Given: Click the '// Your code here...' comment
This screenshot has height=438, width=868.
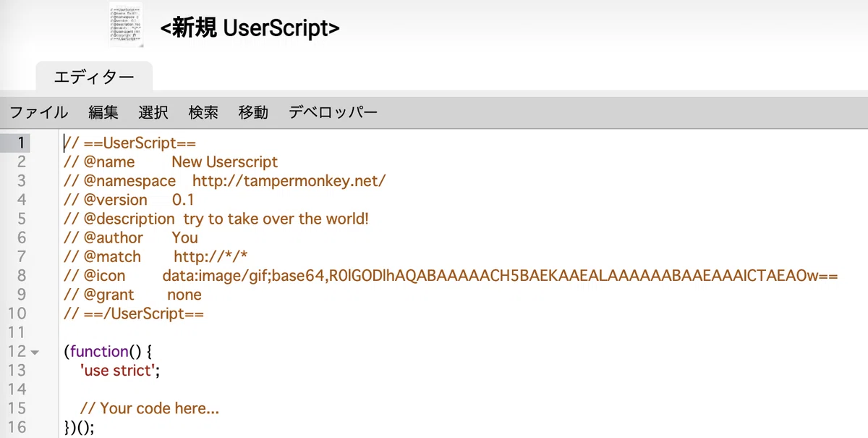Looking at the screenshot, I should tap(150, 408).
